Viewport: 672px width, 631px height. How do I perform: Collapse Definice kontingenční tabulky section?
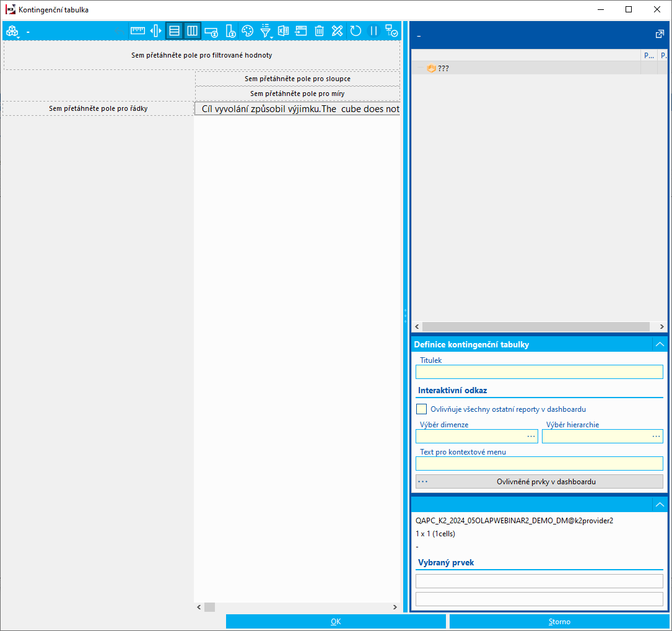tap(660, 344)
